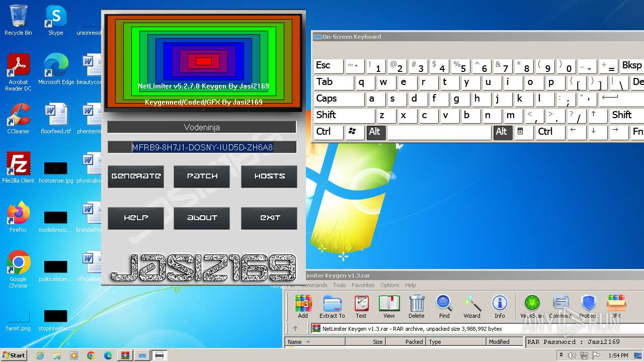This screenshot has width=644, height=362.
Task: Click the volume speaker tray icon
Action: tap(572, 355)
